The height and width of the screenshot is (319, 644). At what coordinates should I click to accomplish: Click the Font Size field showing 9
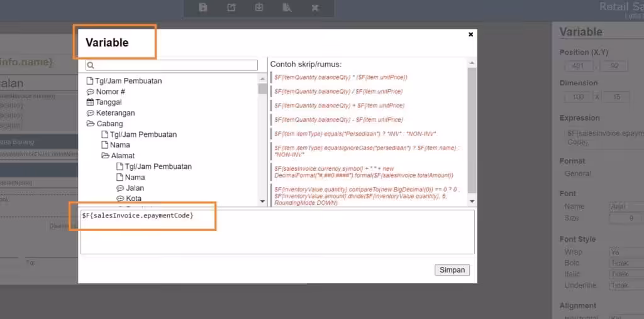(x=626, y=219)
